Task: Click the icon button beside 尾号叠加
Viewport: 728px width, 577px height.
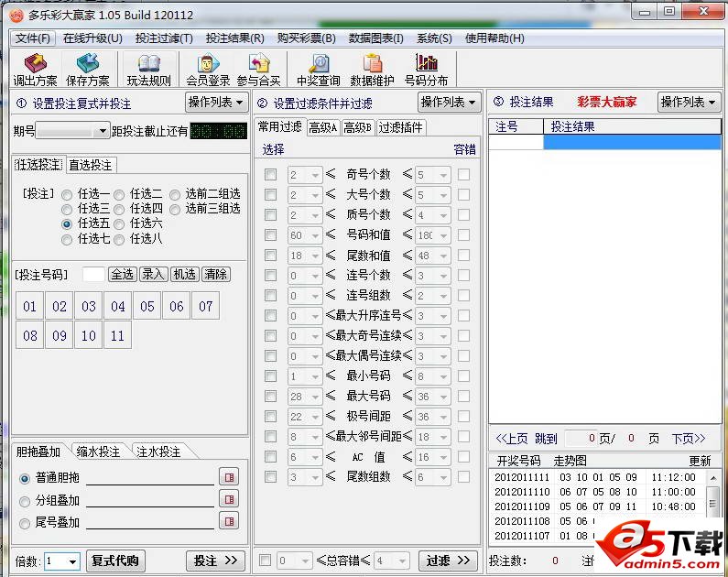Action: pyautogui.click(x=229, y=521)
